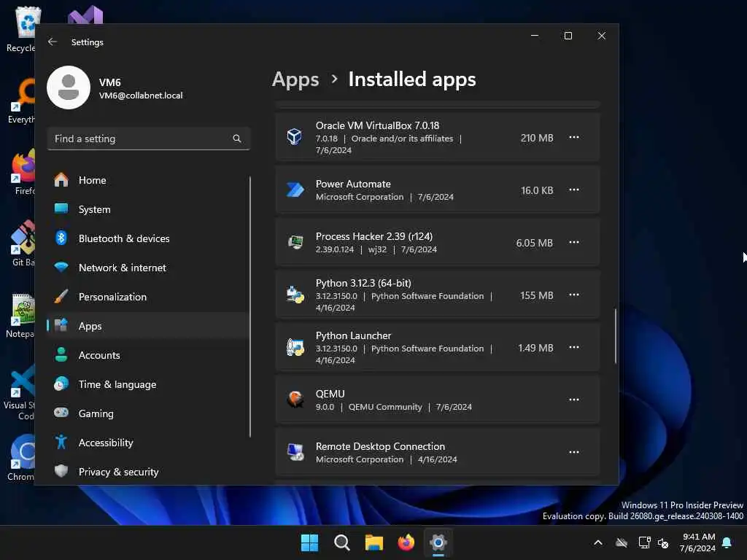Image resolution: width=747 pixels, height=560 pixels.
Task: Launch Firefox from the taskbar
Action: coord(406,542)
